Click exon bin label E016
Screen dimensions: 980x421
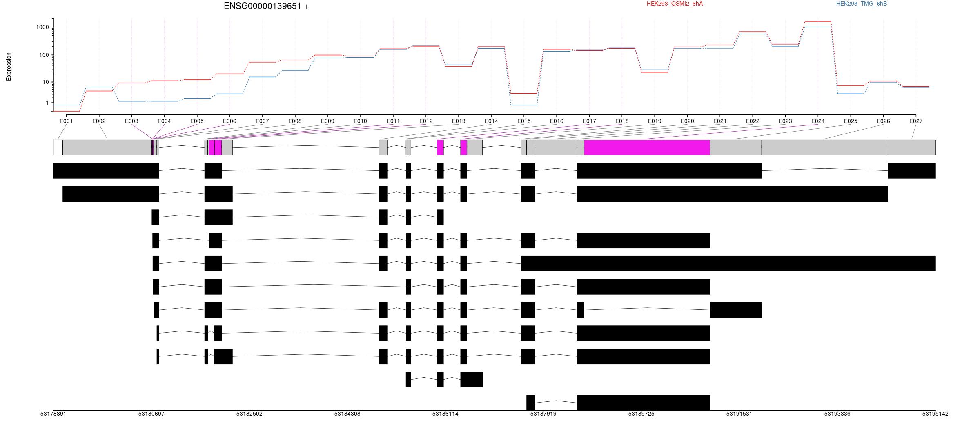click(x=557, y=121)
